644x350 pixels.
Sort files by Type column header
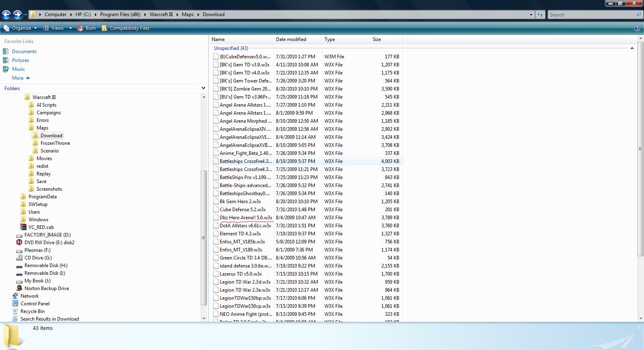346,39
